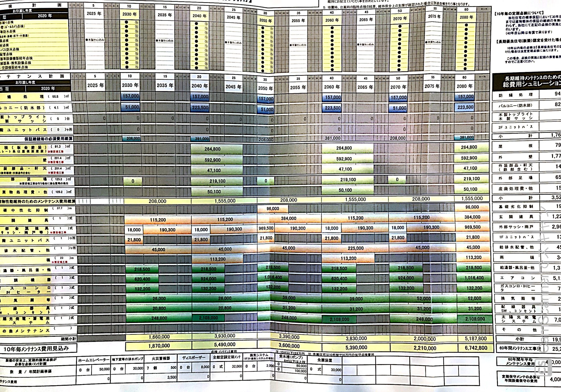
Task: Click the water tank price 80,000
Action: 301,366
